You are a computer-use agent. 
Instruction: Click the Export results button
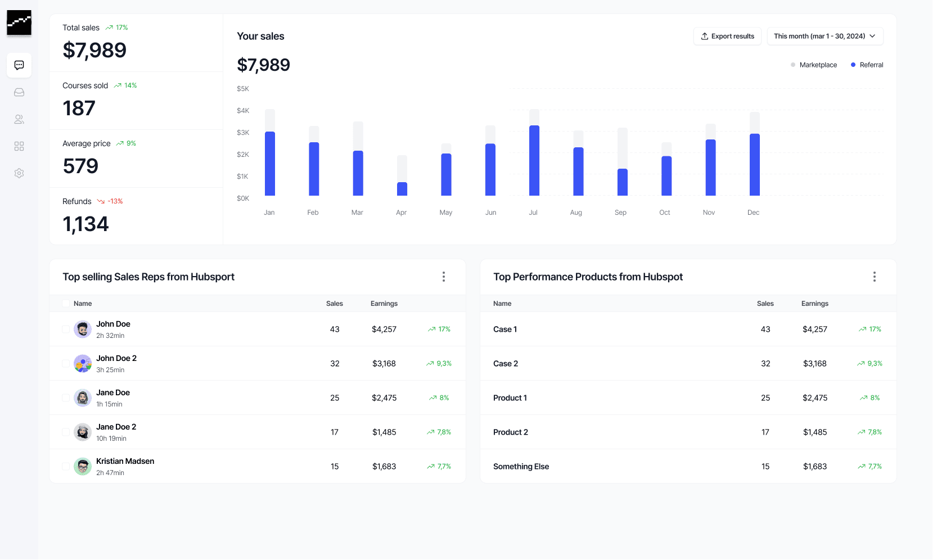[x=728, y=36]
